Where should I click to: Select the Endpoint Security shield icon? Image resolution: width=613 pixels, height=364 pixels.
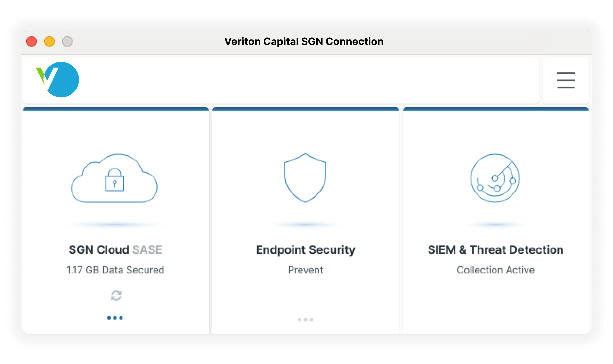pos(305,178)
